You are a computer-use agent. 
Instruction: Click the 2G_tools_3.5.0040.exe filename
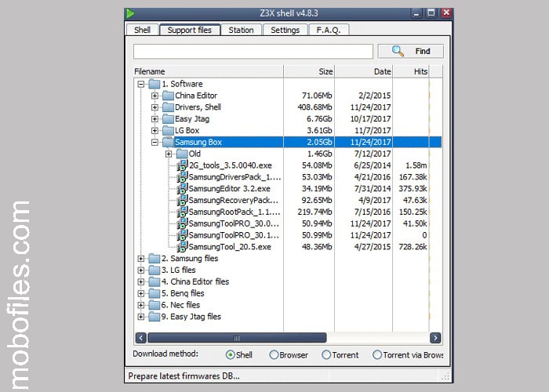click(x=231, y=165)
